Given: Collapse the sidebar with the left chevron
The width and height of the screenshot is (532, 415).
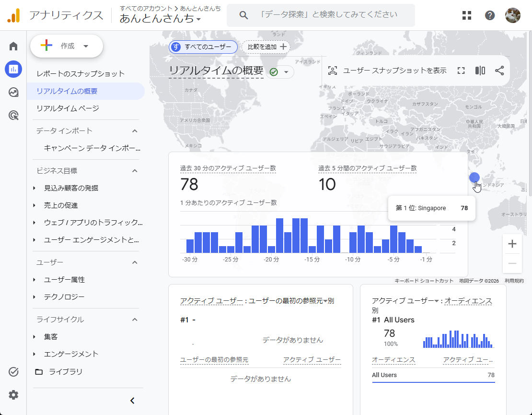Looking at the screenshot, I should 133,401.
